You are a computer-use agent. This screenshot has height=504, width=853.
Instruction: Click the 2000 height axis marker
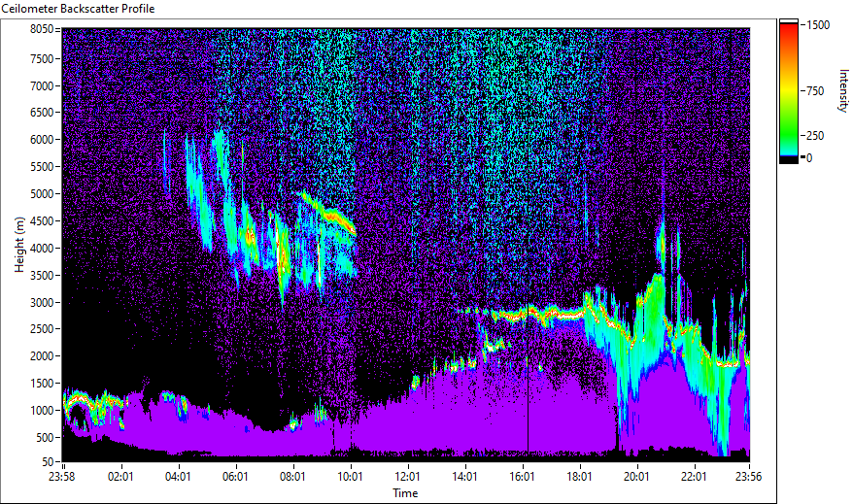[42, 356]
